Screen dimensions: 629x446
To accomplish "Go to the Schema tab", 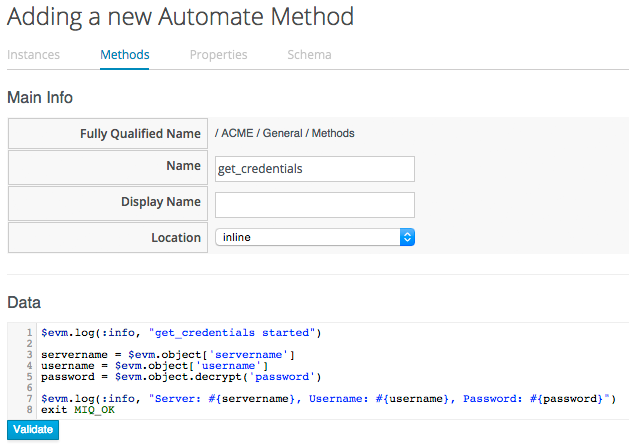I will 309,55.
